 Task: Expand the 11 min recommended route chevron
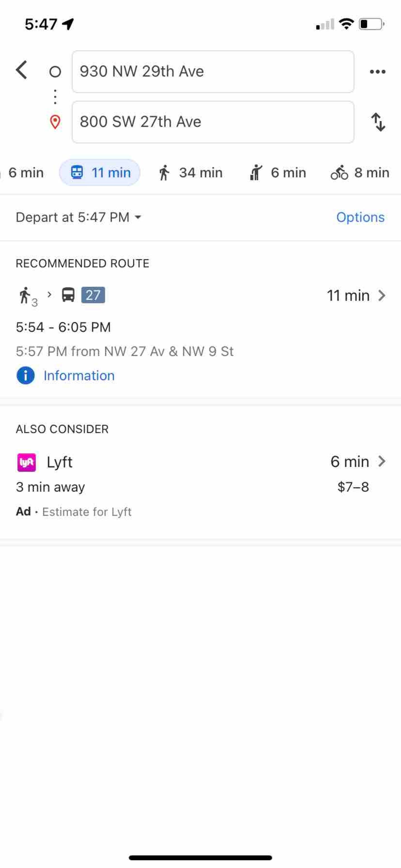click(x=382, y=295)
